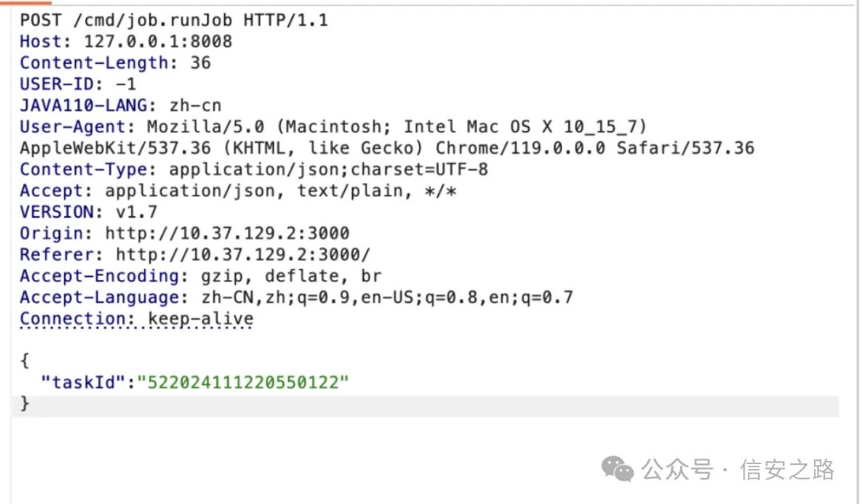Select the Content-Length header line
Image resolution: width=862 pixels, height=504 pixels.
click(115, 63)
